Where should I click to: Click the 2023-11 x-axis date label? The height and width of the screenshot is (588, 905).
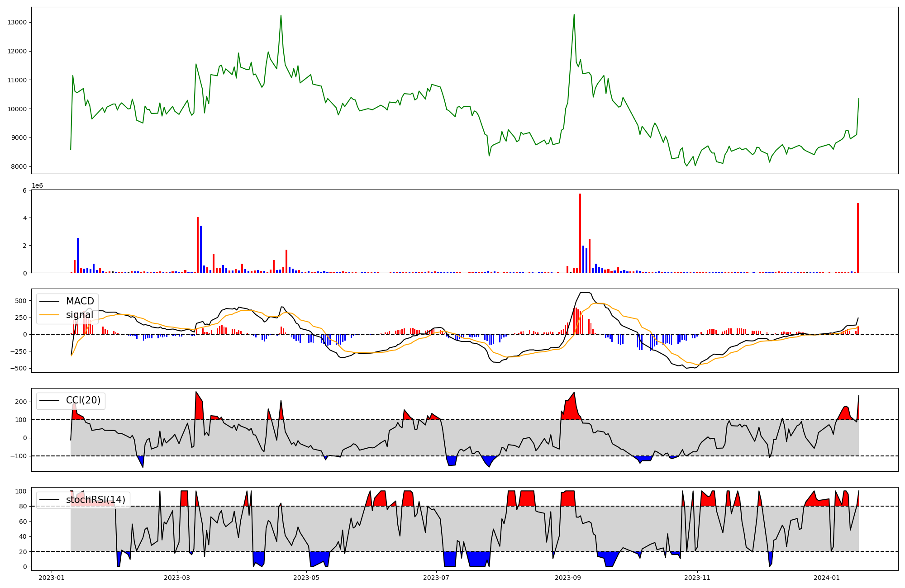(x=697, y=578)
